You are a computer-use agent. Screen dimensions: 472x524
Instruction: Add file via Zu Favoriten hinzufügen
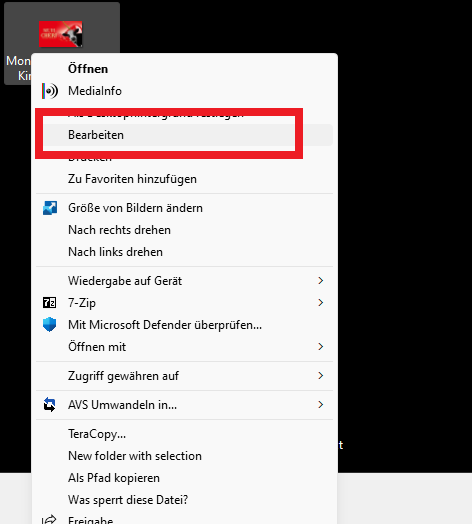point(132,179)
